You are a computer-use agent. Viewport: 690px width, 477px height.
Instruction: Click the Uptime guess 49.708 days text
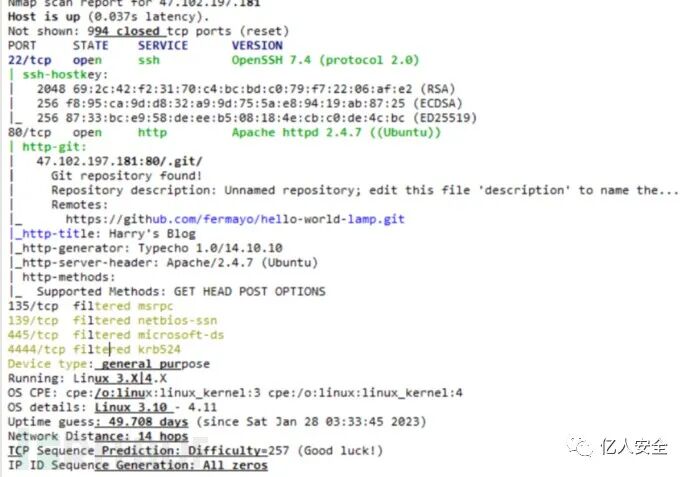(x=98, y=422)
